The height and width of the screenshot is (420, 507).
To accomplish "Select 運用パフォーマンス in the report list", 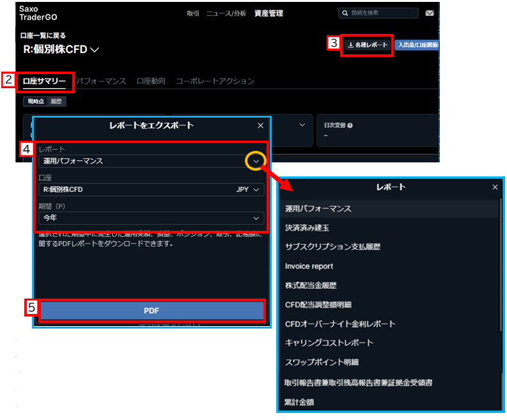I will click(389, 209).
